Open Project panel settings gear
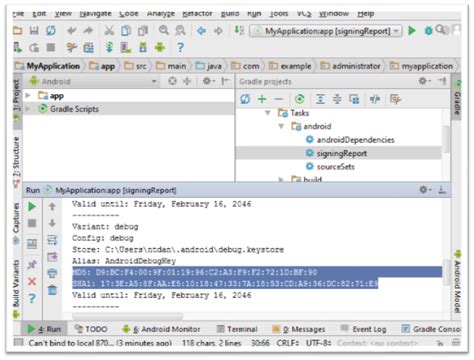Image resolution: width=474 pixels, height=360 pixels. (208, 81)
